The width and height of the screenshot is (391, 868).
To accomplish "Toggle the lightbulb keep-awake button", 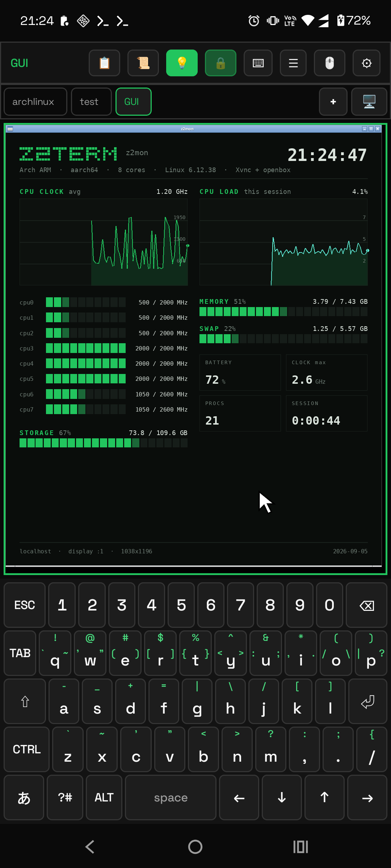I will pos(182,63).
